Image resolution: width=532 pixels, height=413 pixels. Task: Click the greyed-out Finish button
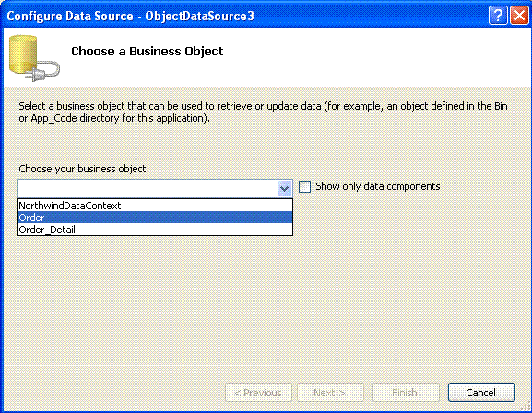click(406, 393)
